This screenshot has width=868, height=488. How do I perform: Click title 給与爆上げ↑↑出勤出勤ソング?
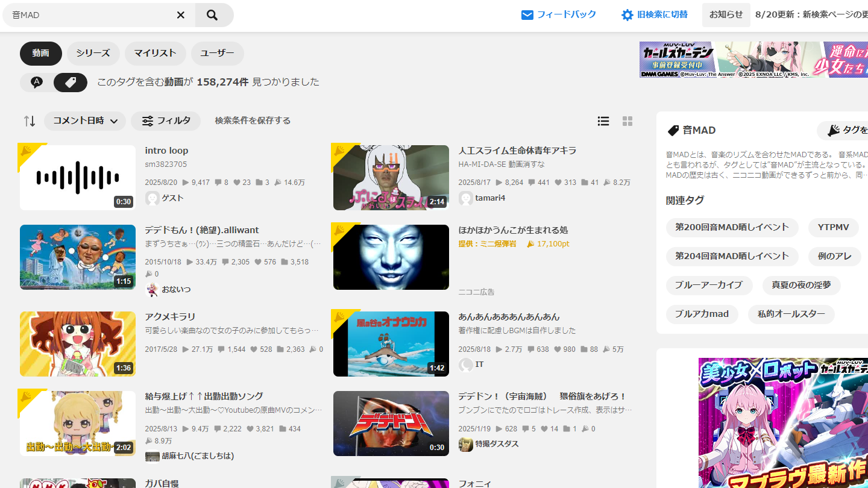point(204,396)
